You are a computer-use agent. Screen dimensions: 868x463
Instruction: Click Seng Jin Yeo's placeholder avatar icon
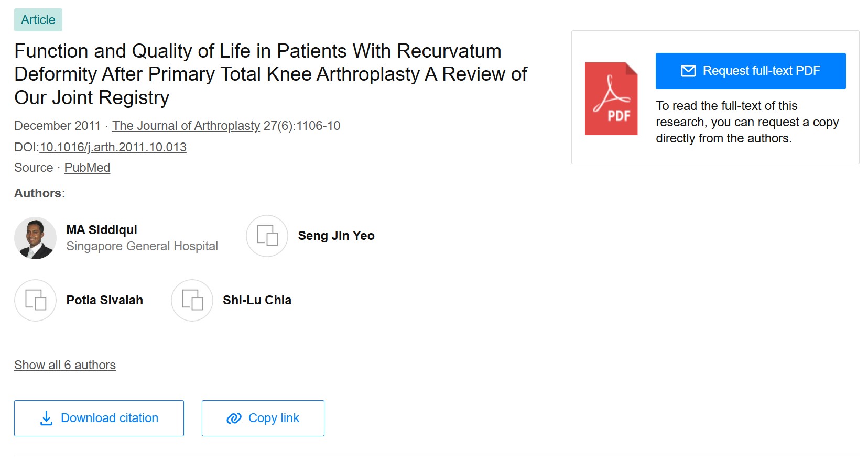tap(266, 236)
